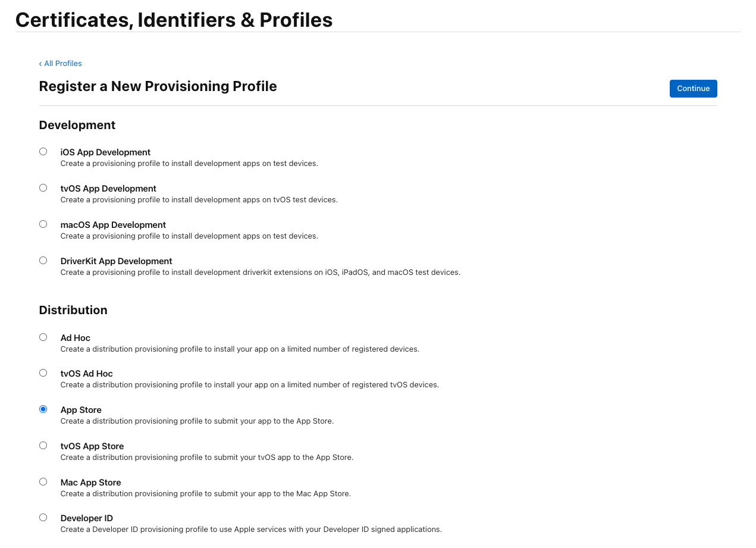Select the tvOS App Development radio button
Image resolution: width=756 pixels, height=548 pixels.
click(43, 187)
